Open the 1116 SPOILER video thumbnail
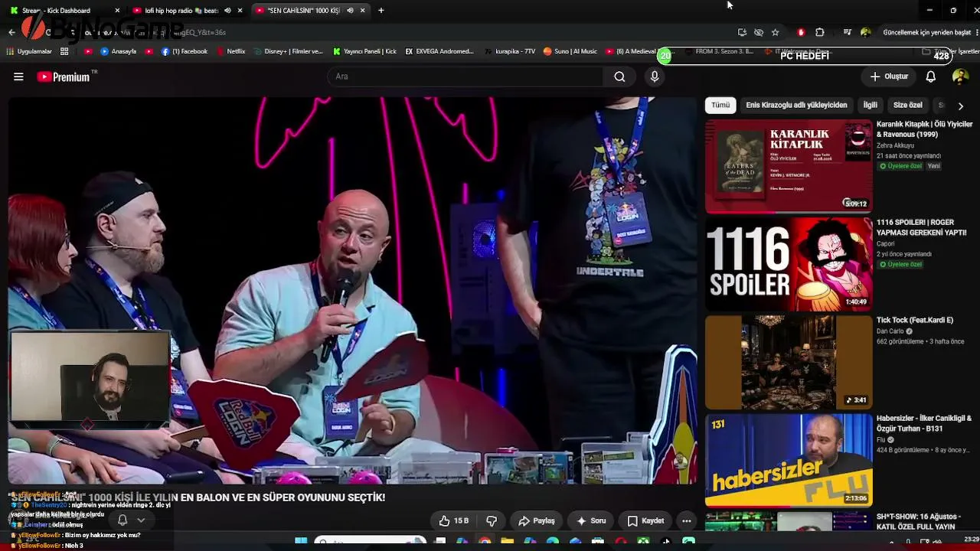Image resolution: width=980 pixels, height=551 pixels. [789, 264]
